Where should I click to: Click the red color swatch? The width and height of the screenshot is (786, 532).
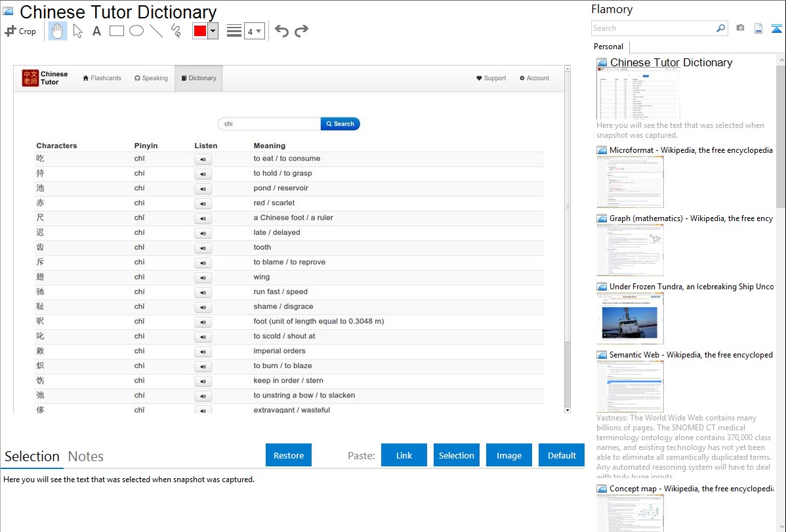200,31
